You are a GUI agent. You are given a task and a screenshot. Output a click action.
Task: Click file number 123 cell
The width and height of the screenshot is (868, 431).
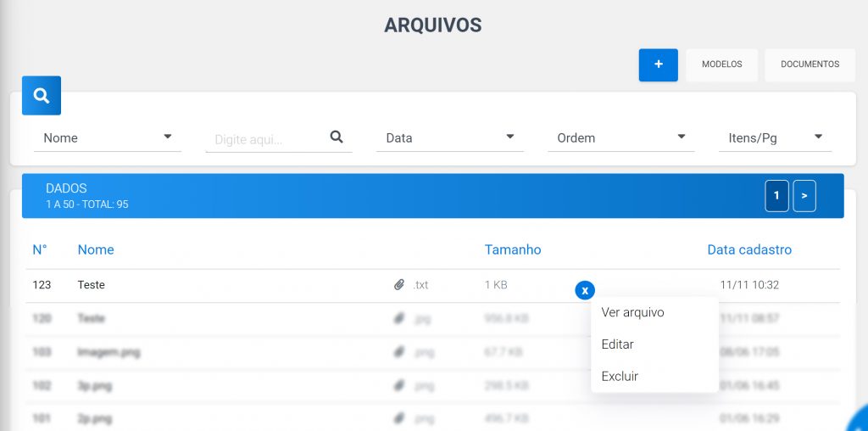(42, 285)
